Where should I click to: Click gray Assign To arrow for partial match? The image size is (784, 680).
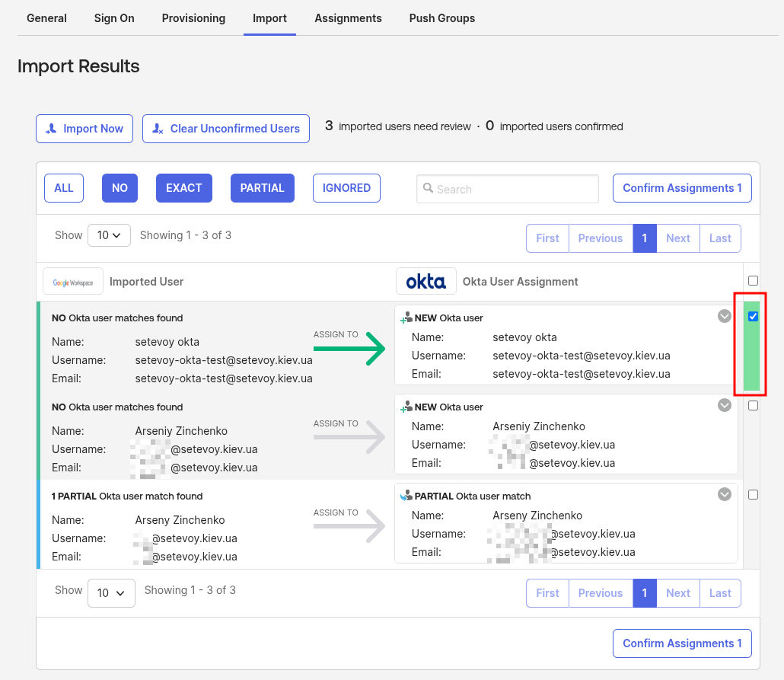click(350, 526)
